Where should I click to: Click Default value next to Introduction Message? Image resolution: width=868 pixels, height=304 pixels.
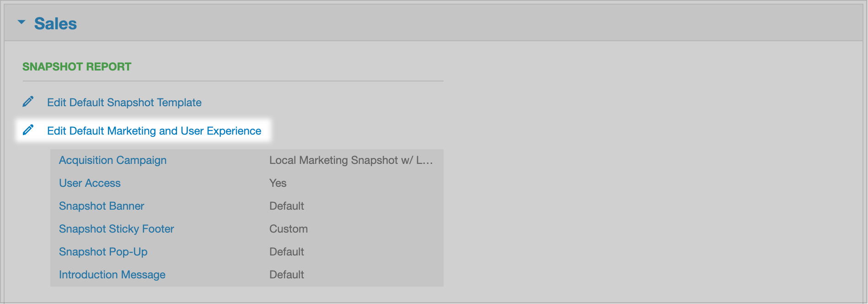pos(287,275)
